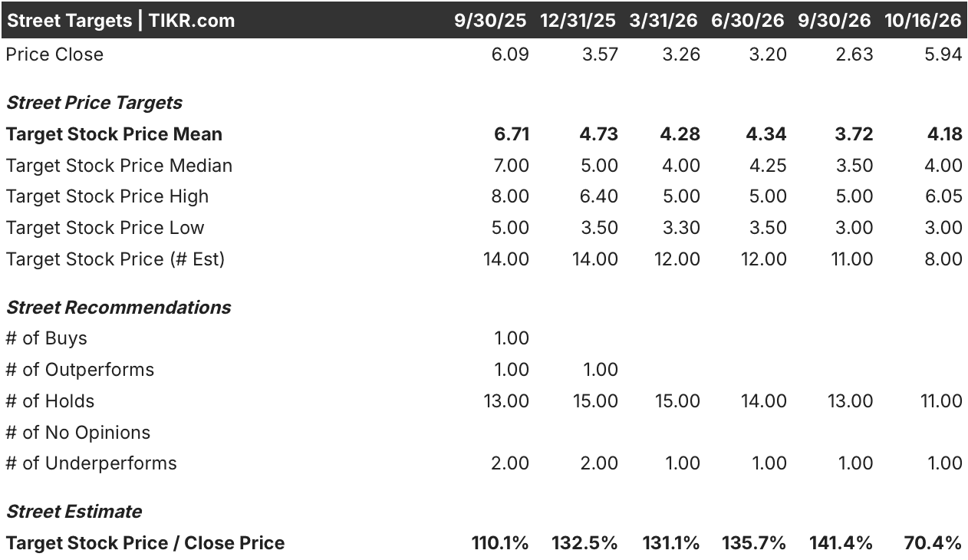The image size is (968, 560).
Task: Select the 12/31/25 column header
Action: (x=578, y=21)
